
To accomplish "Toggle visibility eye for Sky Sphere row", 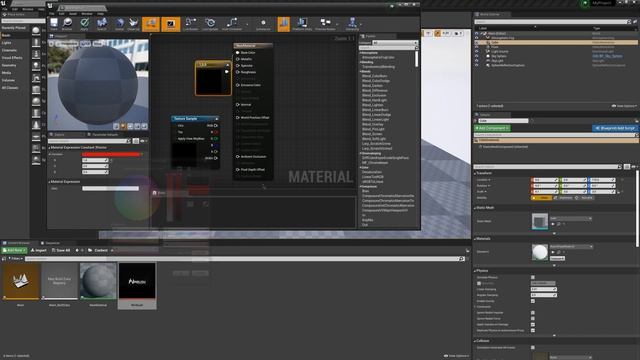I will point(476,56).
